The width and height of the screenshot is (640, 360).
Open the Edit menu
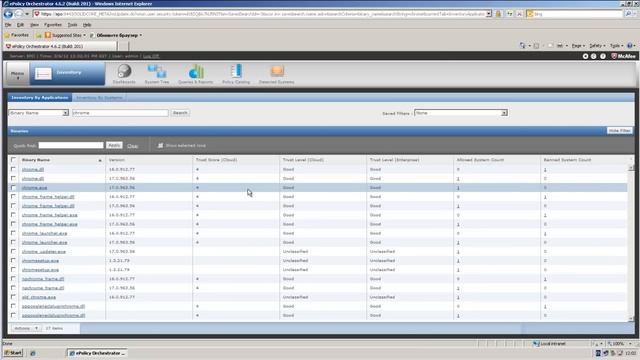20,25
